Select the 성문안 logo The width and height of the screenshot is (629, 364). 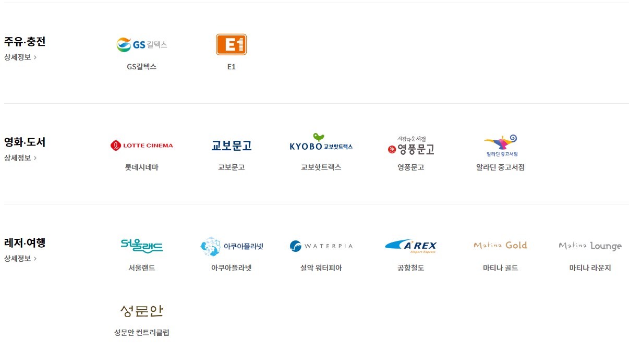pyautogui.click(x=142, y=311)
